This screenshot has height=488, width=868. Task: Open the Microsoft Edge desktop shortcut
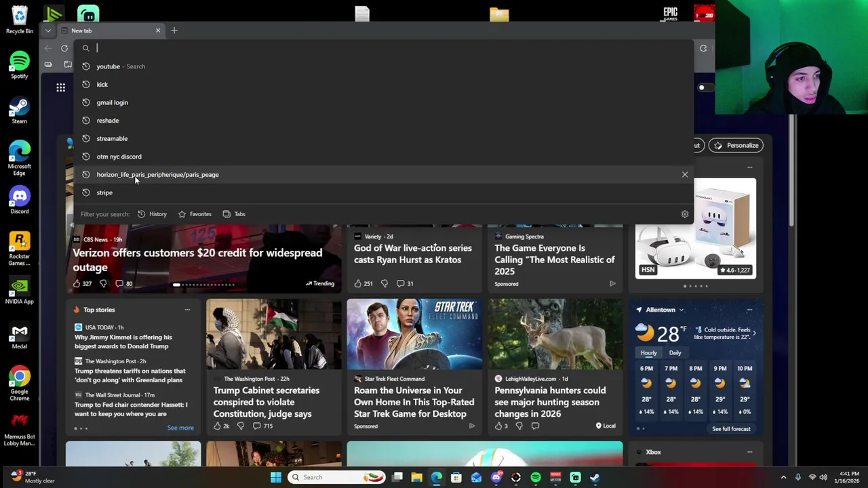pyautogui.click(x=20, y=157)
